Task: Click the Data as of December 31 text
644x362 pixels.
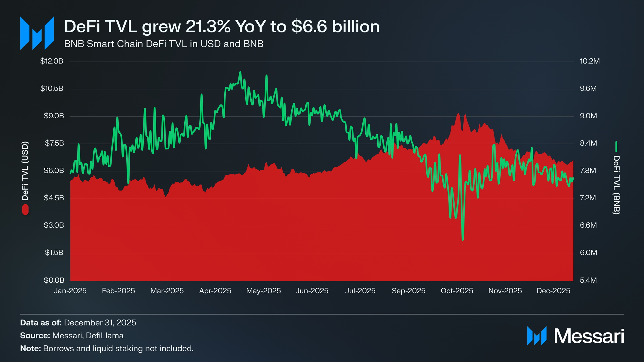Action: pyautogui.click(x=78, y=323)
